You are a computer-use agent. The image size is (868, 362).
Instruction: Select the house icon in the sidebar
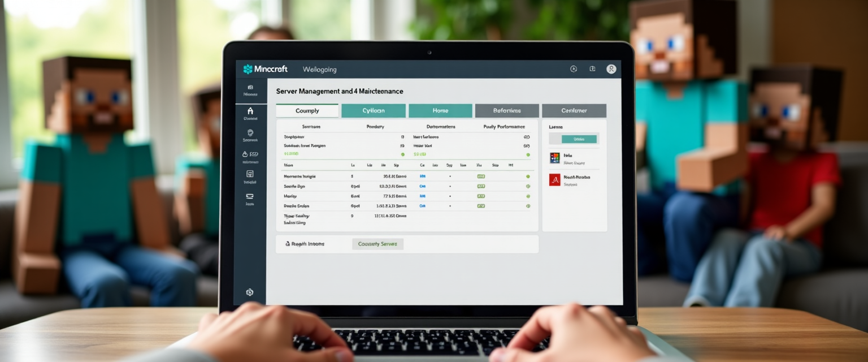[x=250, y=111]
